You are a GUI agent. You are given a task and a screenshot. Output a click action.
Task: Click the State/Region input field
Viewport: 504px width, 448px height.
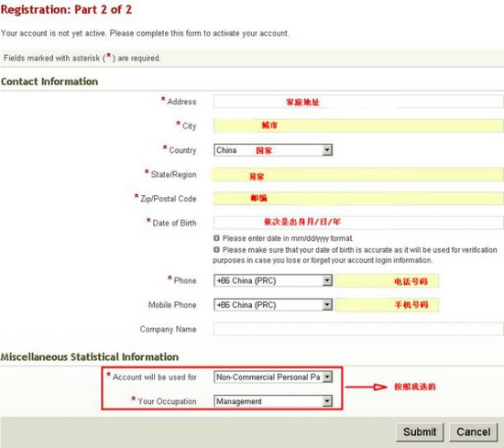point(357,174)
